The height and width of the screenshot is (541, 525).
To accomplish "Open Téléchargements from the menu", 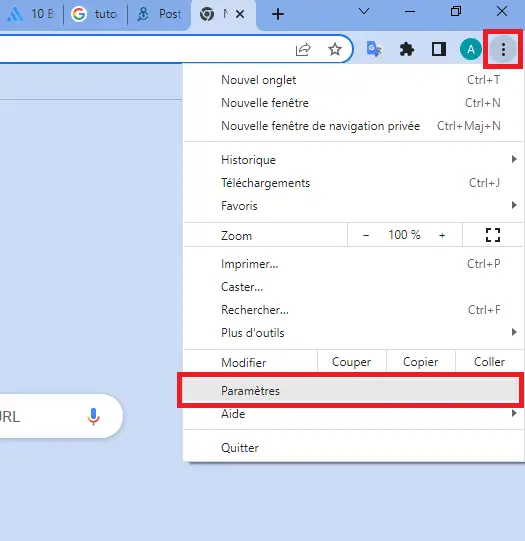I will click(x=353, y=183).
